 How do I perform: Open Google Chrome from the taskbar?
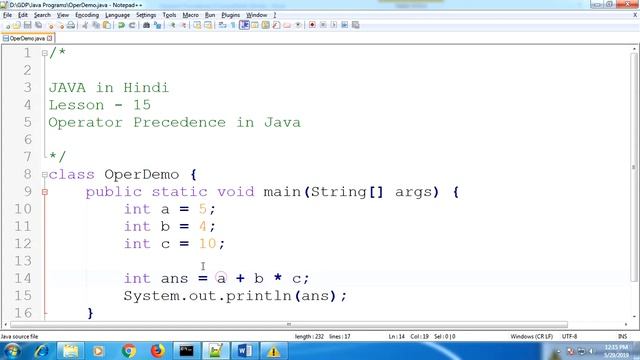129,351
